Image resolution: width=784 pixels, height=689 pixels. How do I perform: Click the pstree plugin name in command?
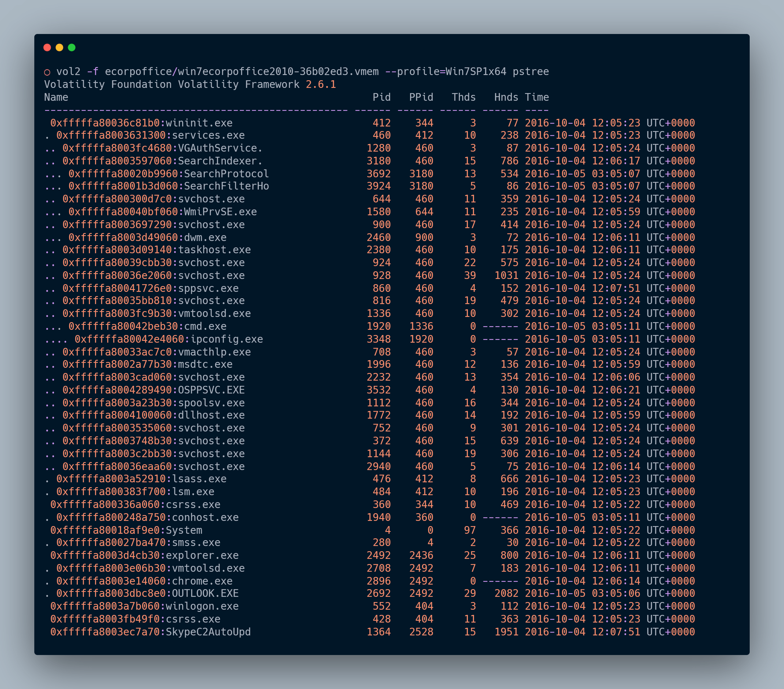click(530, 72)
